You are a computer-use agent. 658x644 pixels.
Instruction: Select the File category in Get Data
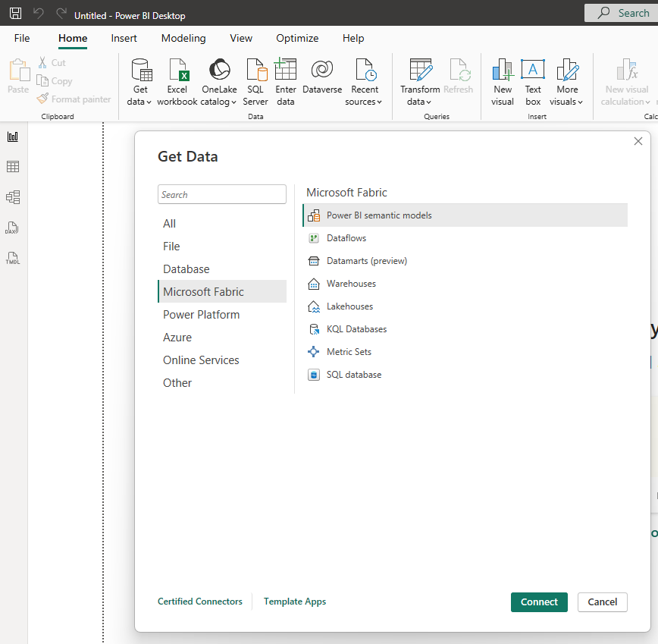[222, 246]
